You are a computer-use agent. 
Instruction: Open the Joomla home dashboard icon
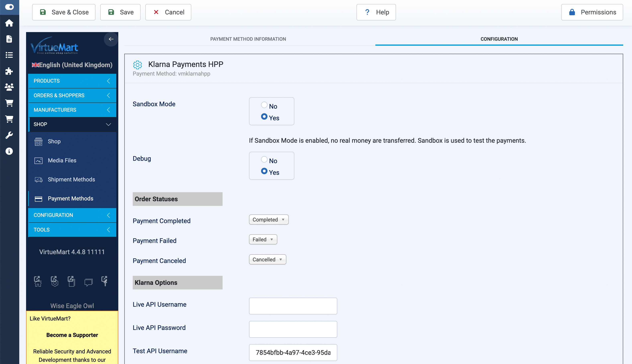(x=9, y=23)
